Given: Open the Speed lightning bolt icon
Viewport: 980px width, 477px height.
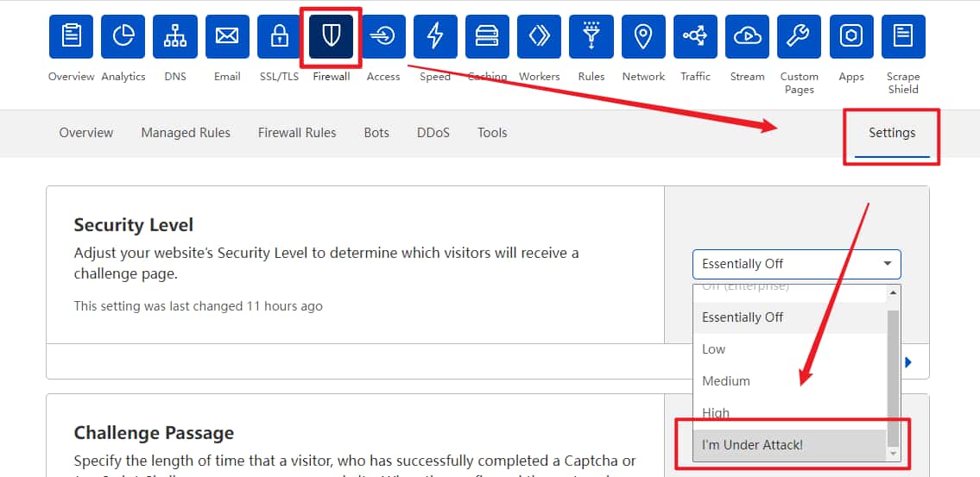Looking at the screenshot, I should pyautogui.click(x=435, y=36).
